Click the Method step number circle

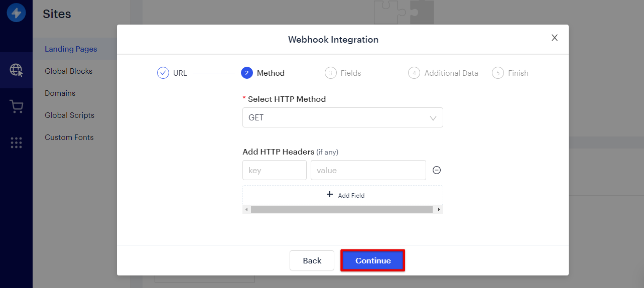(246, 73)
